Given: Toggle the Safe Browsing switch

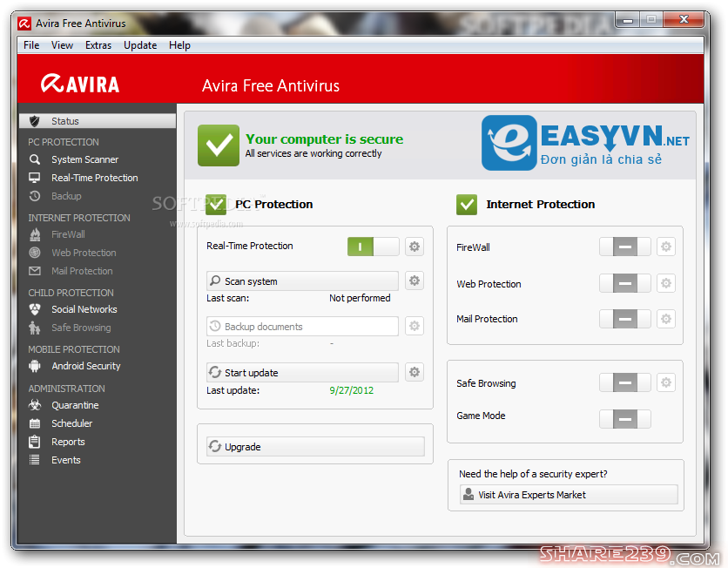Looking at the screenshot, I should point(625,383).
